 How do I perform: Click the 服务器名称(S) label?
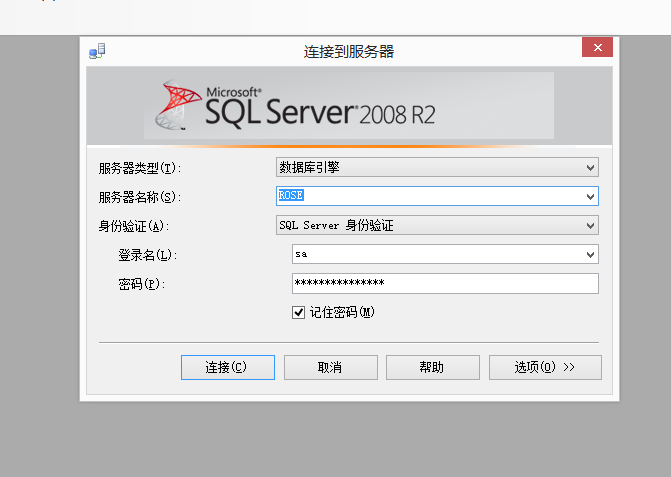[140, 197]
